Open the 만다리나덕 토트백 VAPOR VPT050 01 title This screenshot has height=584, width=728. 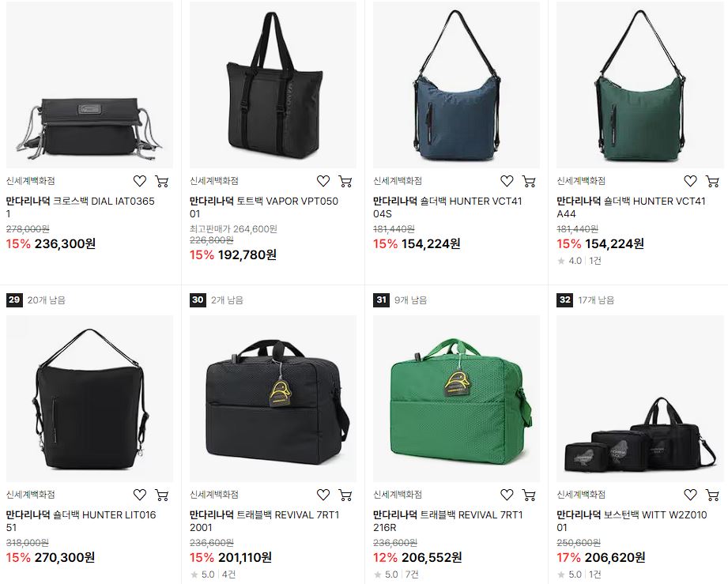point(264,207)
